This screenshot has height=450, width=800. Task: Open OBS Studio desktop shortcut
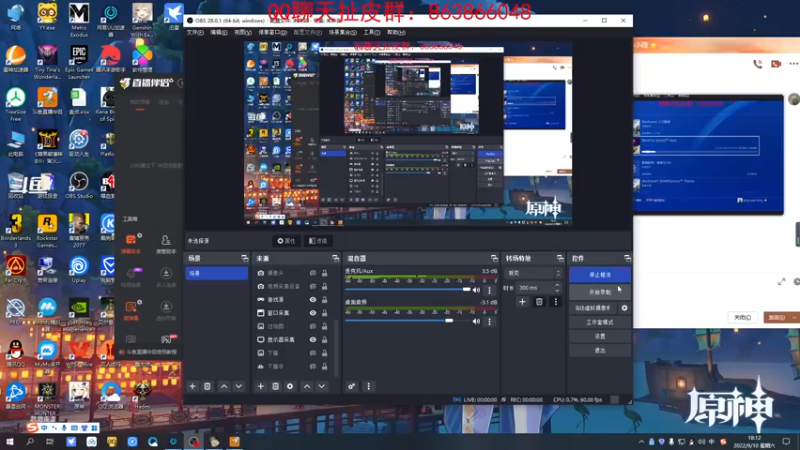pyautogui.click(x=79, y=186)
